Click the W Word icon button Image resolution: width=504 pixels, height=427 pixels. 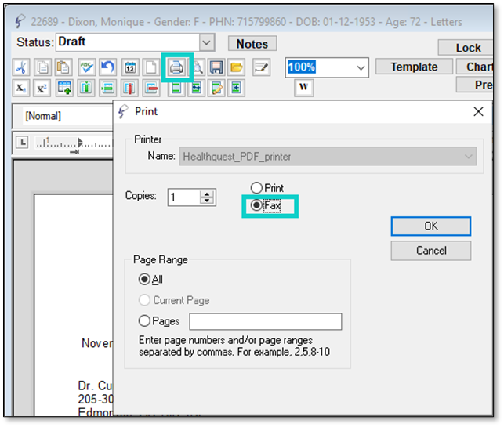click(304, 87)
